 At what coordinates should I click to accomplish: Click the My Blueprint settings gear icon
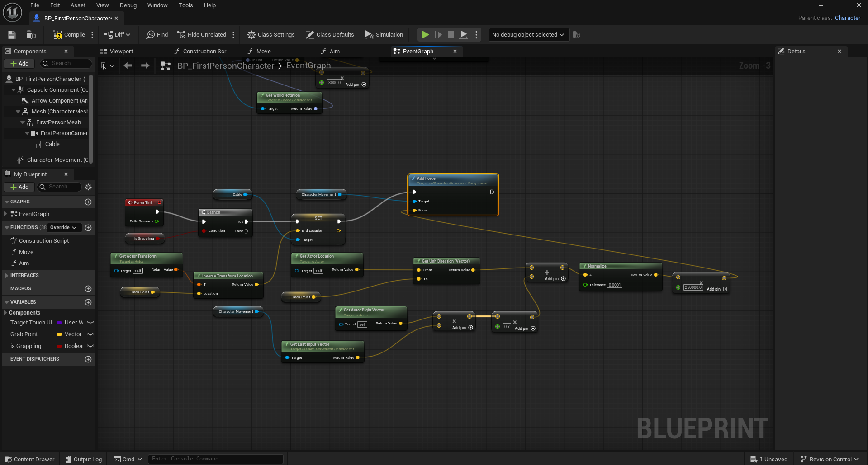(x=88, y=187)
